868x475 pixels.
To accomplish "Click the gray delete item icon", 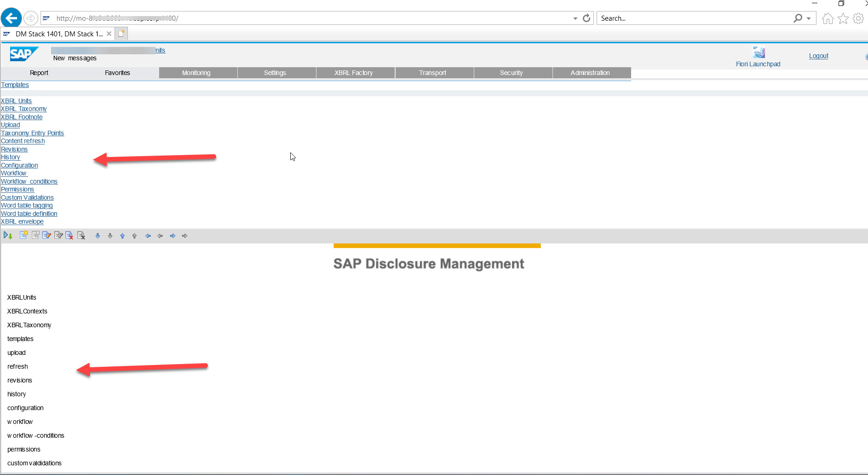I will click(x=81, y=235).
